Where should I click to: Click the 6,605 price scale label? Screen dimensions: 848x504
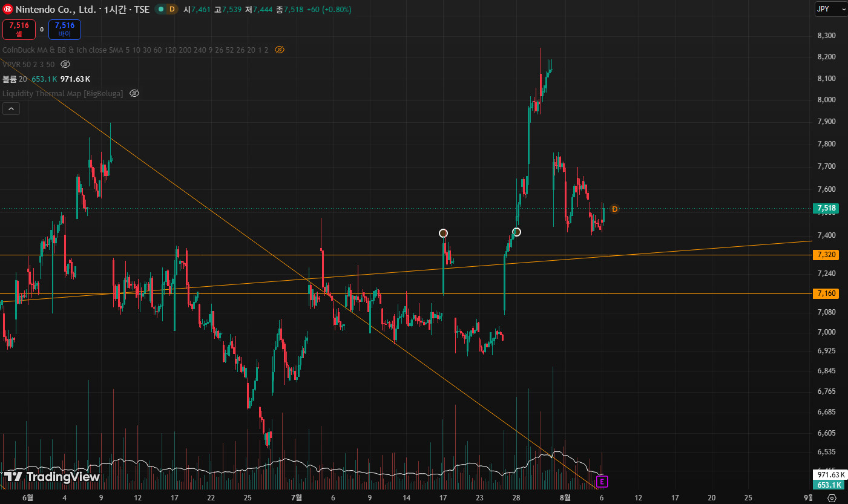pos(826,433)
